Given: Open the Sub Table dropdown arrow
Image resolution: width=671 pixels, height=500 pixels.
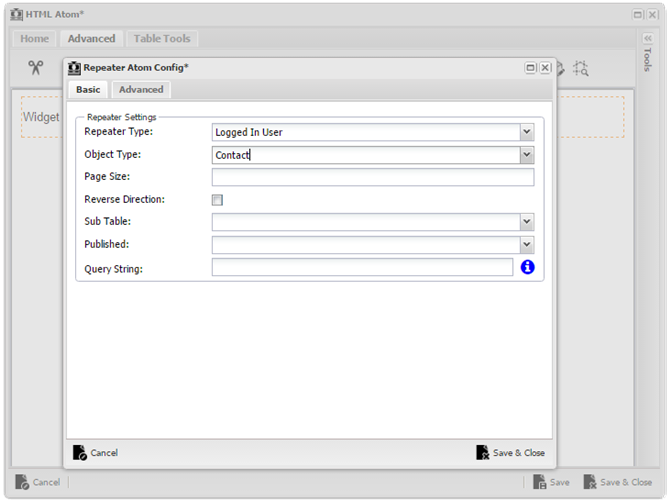Looking at the screenshot, I should click(x=527, y=222).
